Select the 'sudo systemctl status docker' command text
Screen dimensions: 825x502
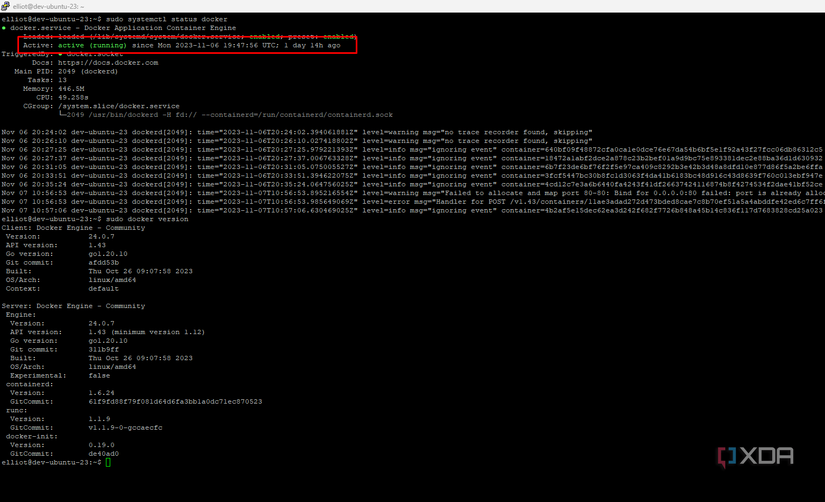167,19
